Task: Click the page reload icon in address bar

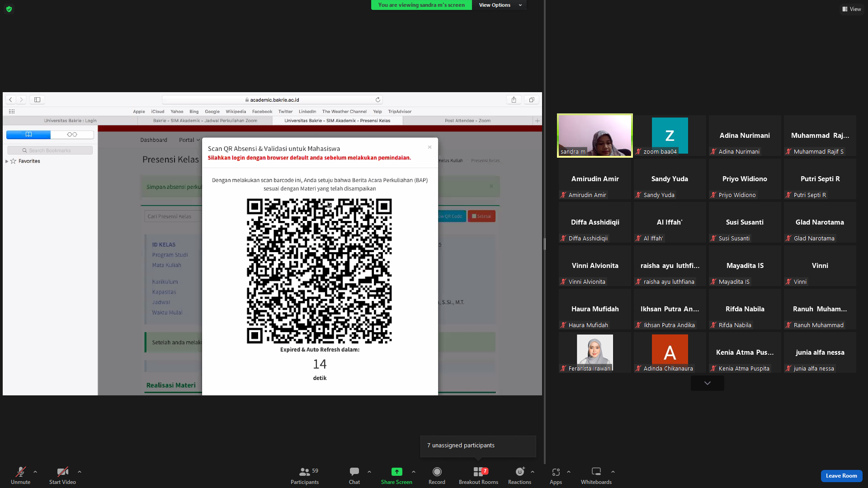Action: [378, 100]
